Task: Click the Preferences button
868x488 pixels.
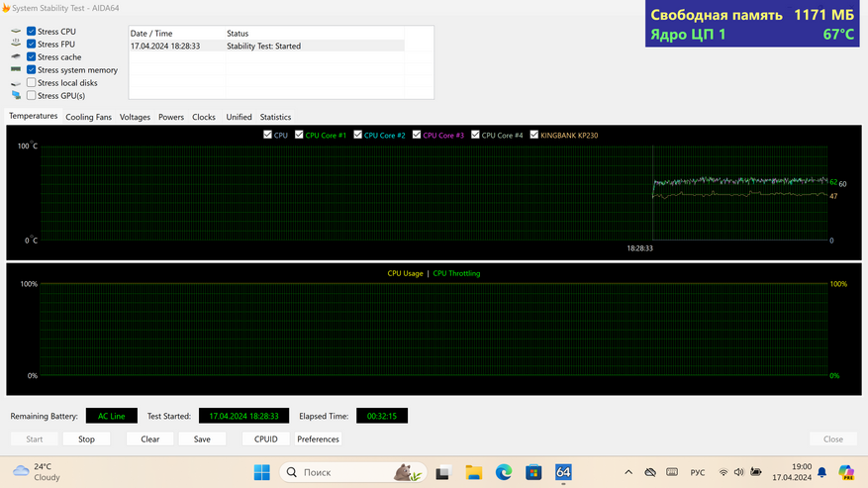Action: point(318,439)
